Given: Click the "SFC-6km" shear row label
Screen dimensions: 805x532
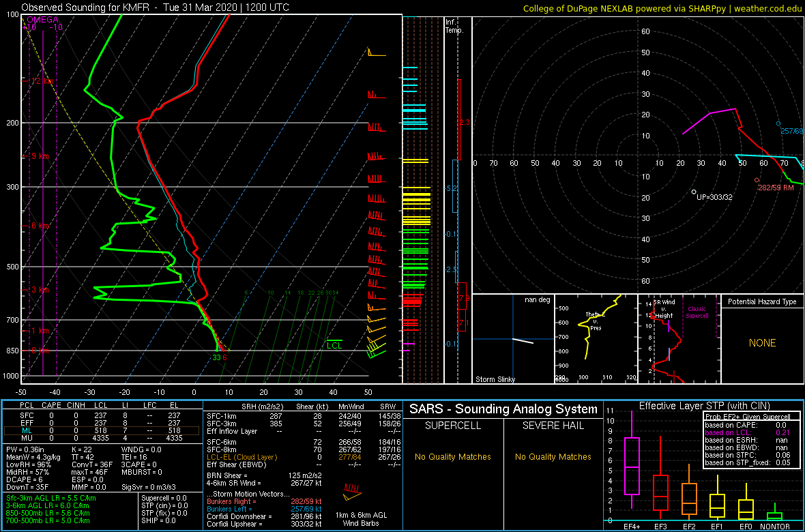Looking at the screenshot, I should pos(221,443).
